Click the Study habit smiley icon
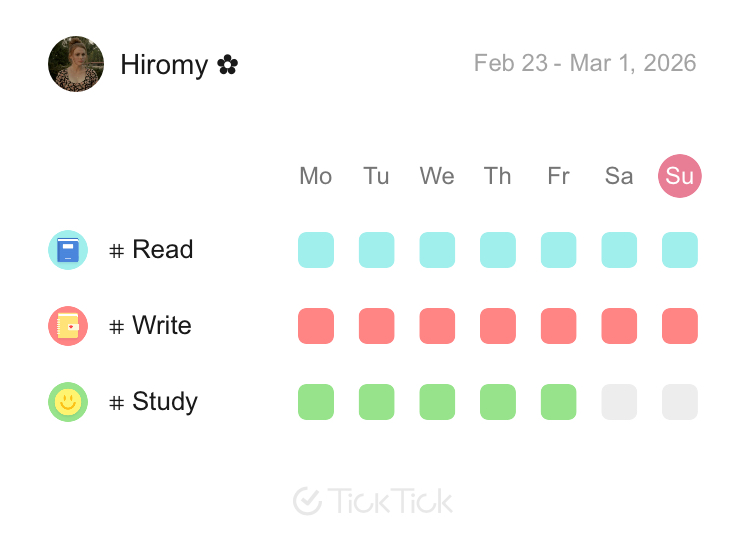 click(x=68, y=402)
